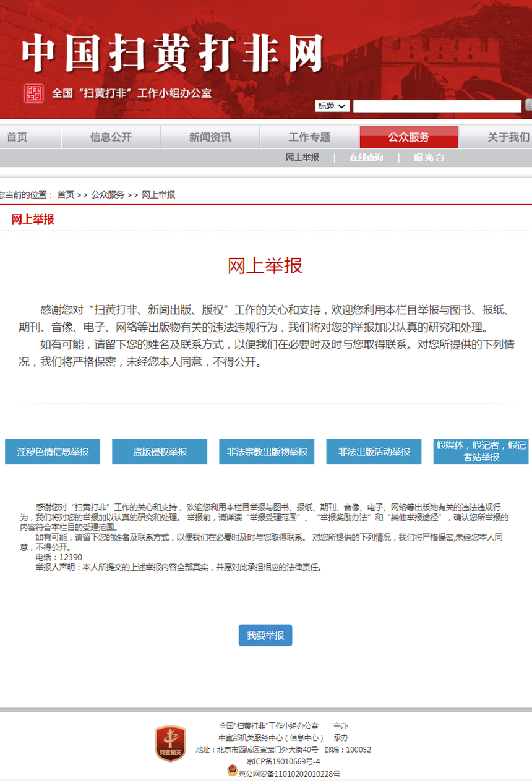Choose 在线查询 in the sub-navigation bar
The image size is (532, 783).
(366, 158)
